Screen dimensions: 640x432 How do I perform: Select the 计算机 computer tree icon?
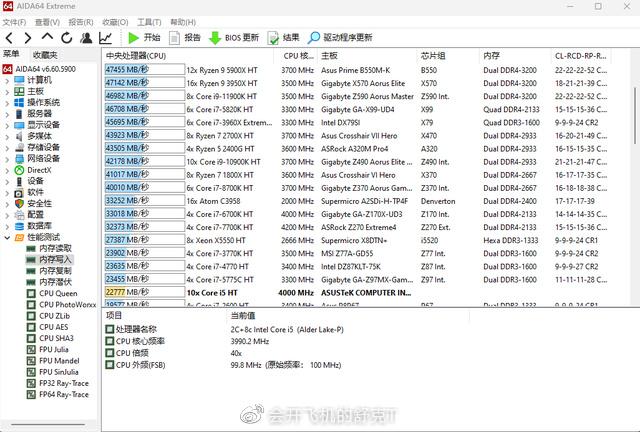(x=19, y=80)
